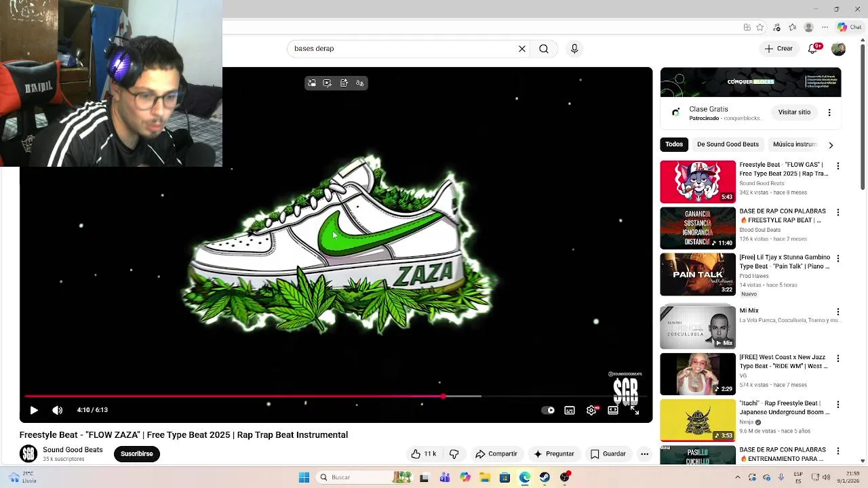The image size is (868, 488).
Task: Start voice search with microphone icon
Action: pyautogui.click(x=574, y=49)
